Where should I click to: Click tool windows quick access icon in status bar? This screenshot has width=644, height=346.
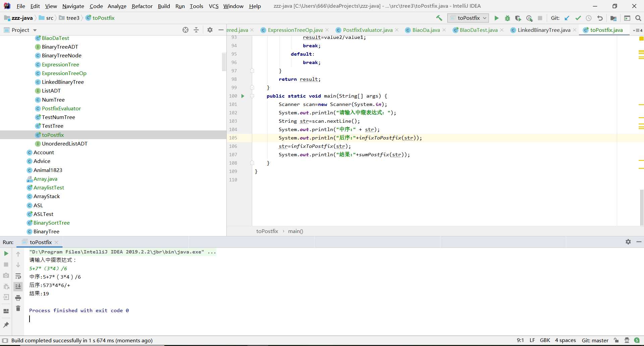[5, 341]
